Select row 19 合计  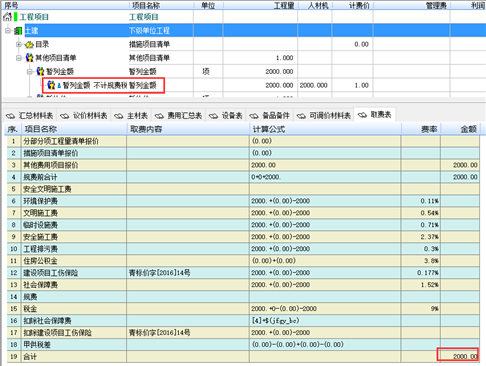(x=243, y=357)
